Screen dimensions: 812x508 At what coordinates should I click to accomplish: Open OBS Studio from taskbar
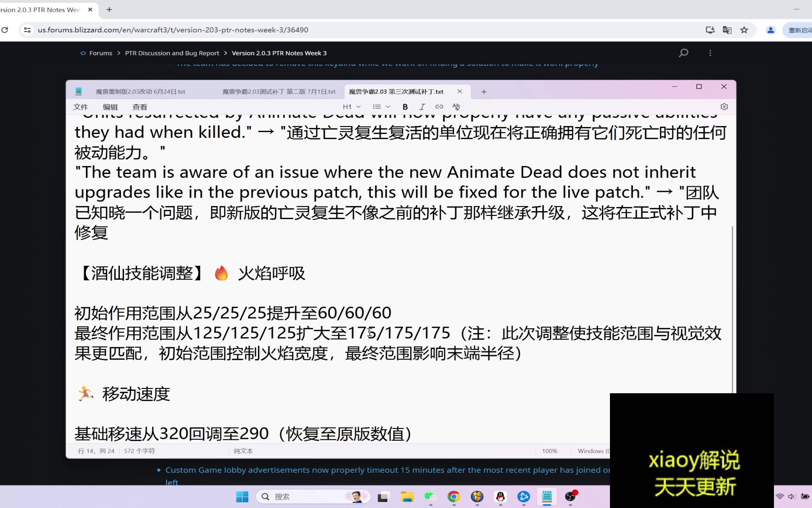point(570,497)
